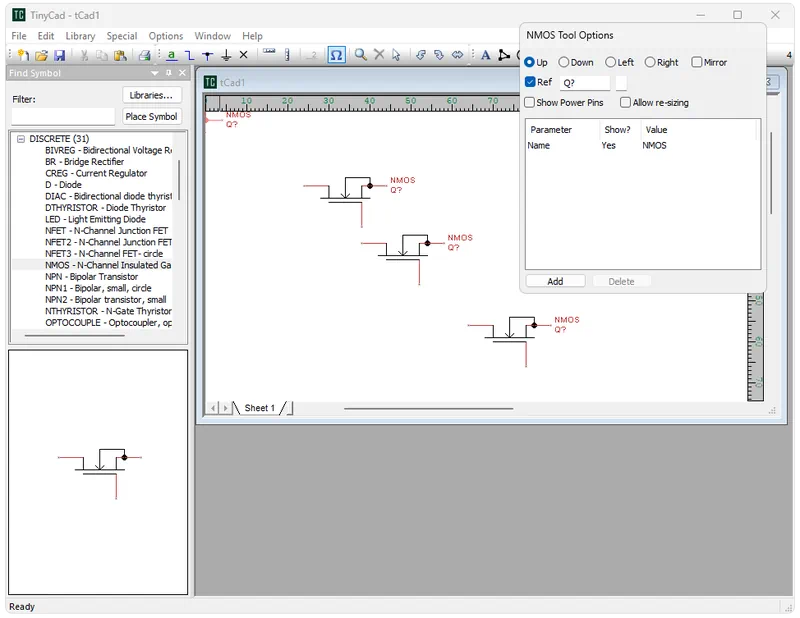Click the sheet tabs scroll right arrow
Viewport: 800px width, 618px height.
(225, 408)
